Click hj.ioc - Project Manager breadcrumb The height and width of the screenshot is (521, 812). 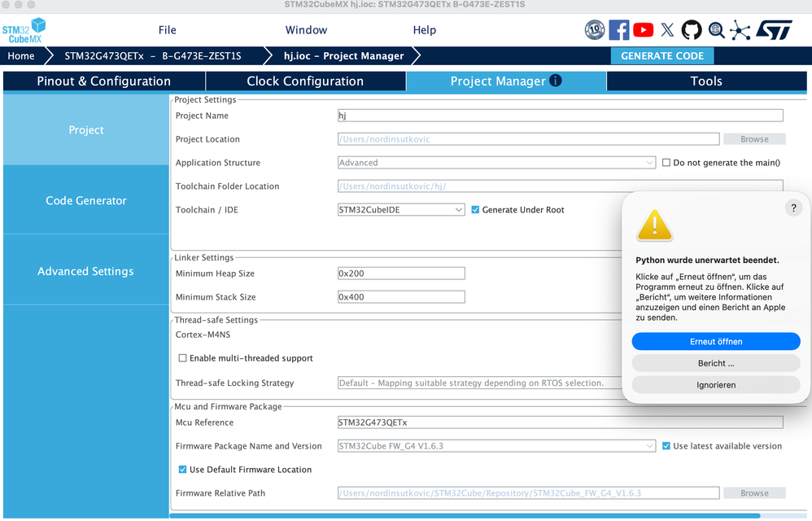pyautogui.click(x=344, y=56)
